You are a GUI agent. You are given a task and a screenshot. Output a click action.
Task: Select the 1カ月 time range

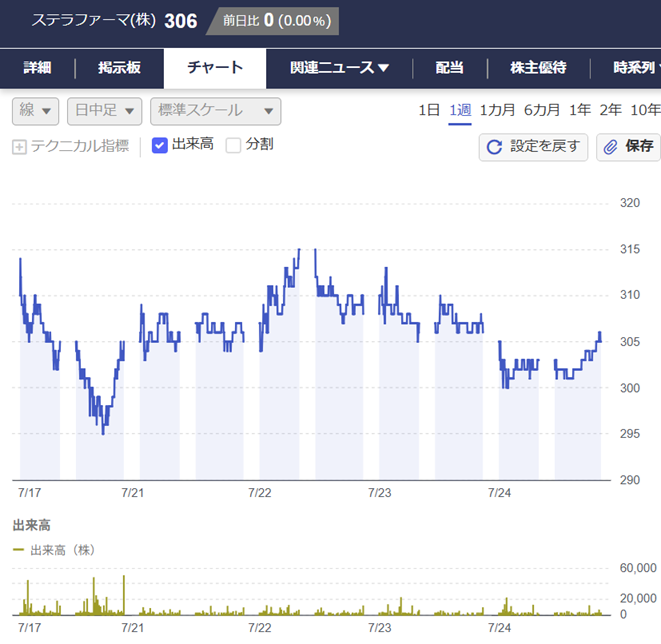tap(497, 110)
